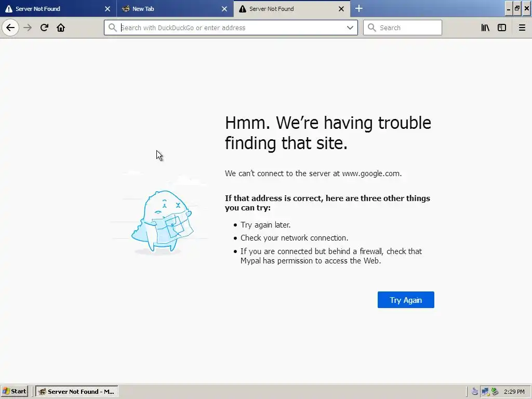Image resolution: width=532 pixels, height=399 pixels.
Task: Click the warning icon on first tab
Action: click(x=9, y=9)
